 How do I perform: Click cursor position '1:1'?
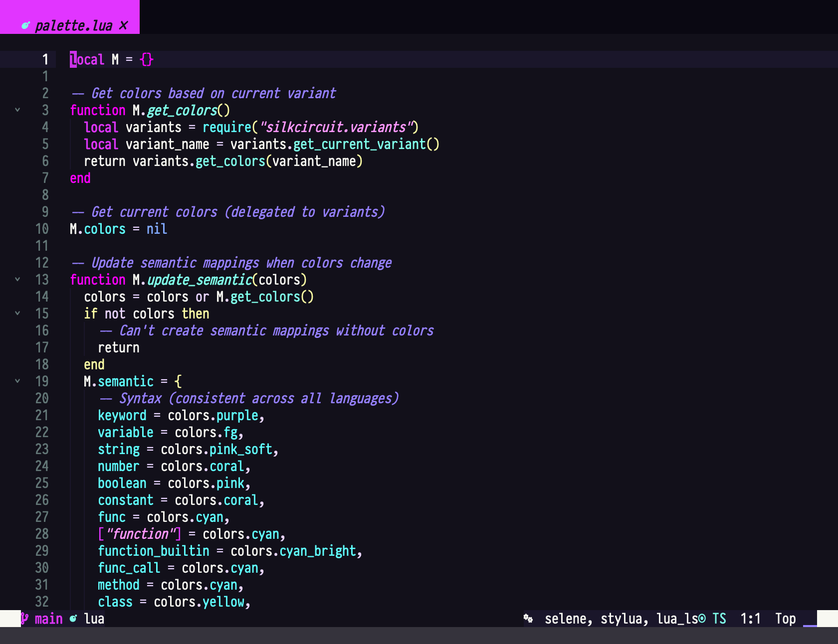click(x=751, y=619)
